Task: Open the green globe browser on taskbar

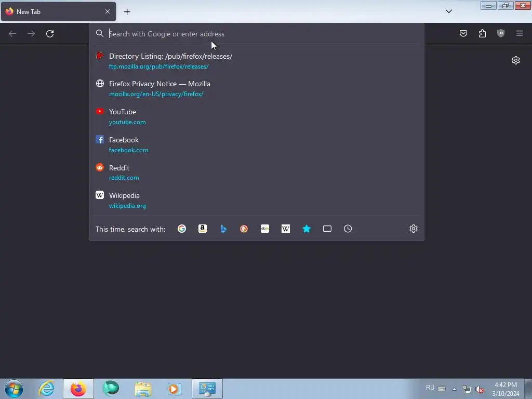Action: tap(111, 389)
